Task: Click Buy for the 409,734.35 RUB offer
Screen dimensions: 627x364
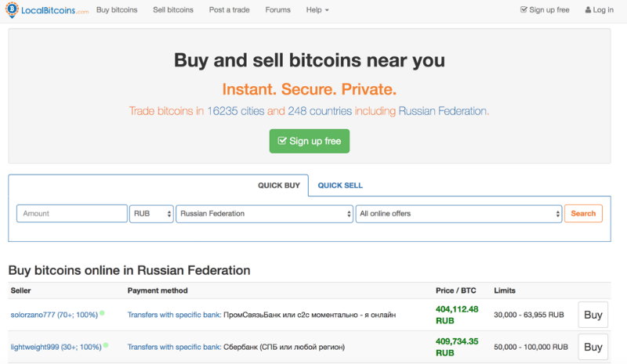Action: (x=593, y=347)
